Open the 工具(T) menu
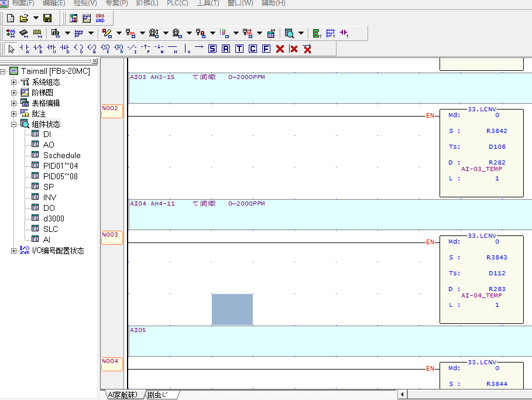This screenshot has height=400, width=532. click(x=208, y=3)
